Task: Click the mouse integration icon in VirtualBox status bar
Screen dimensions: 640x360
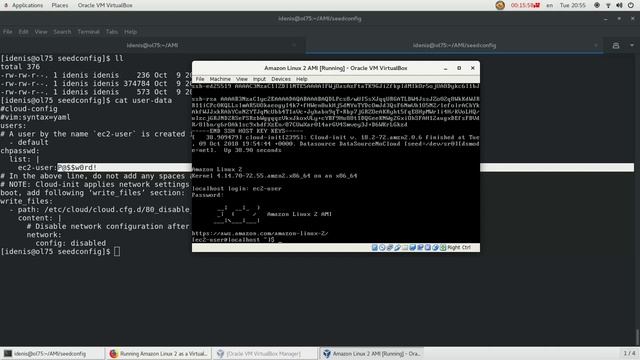Action: point(436,247)
